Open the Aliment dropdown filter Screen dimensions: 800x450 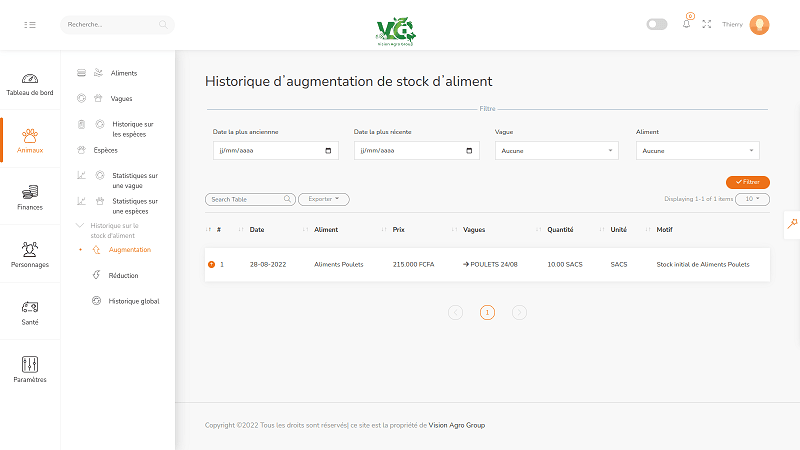coord(697,151)
